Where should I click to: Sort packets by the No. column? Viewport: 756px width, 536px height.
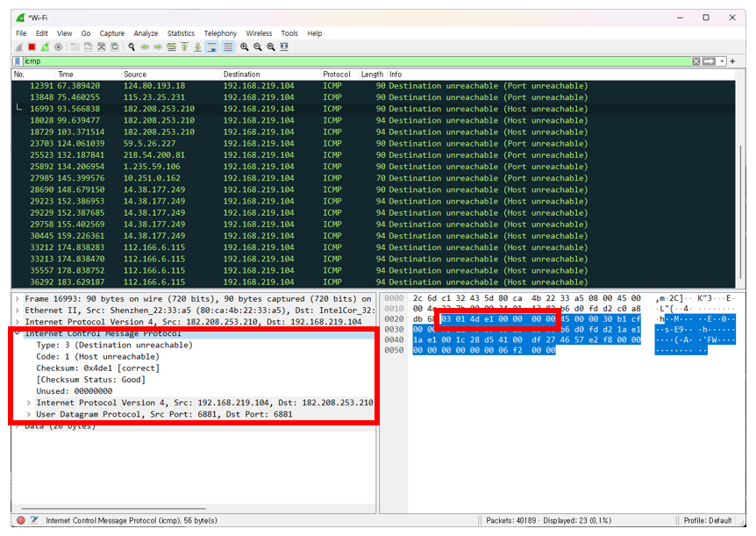[32, 75]
